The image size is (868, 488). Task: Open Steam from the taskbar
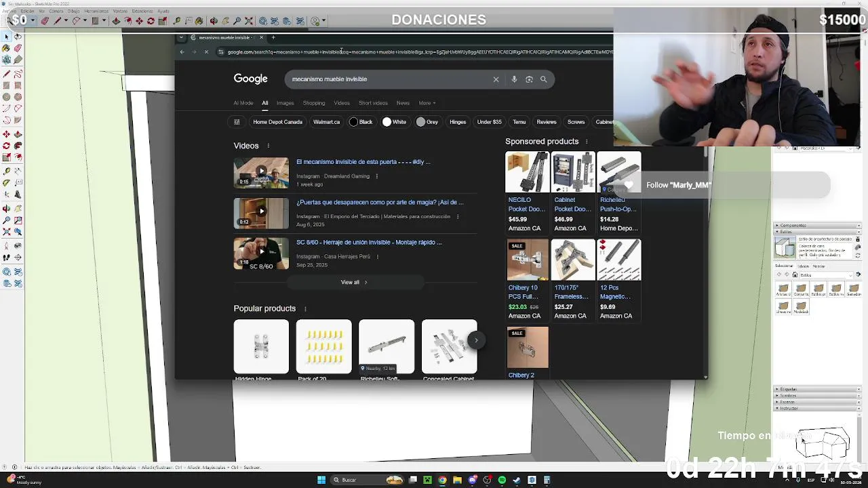tap(517, 480)
